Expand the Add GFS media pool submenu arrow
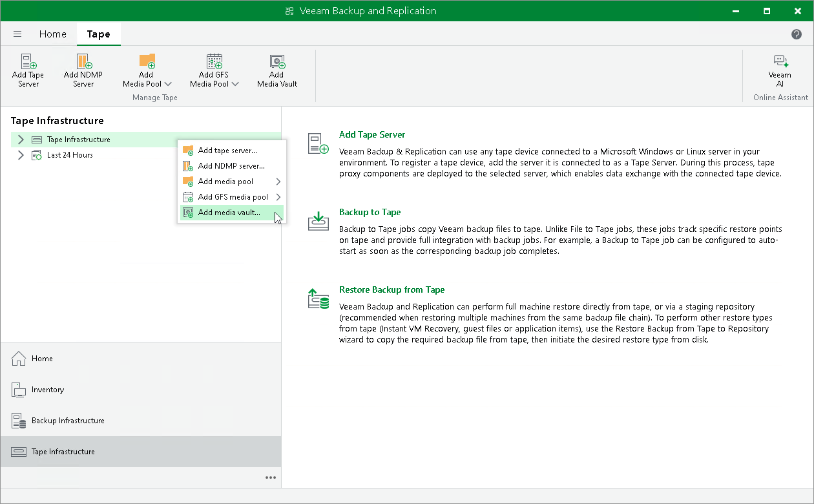814x504 pixels. 278,197
